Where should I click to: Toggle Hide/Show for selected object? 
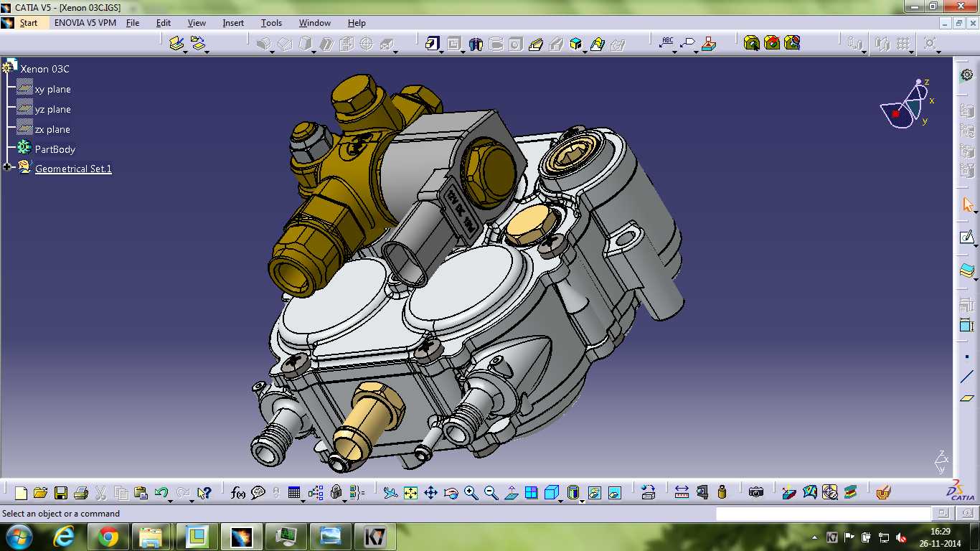tap(595, 493)
